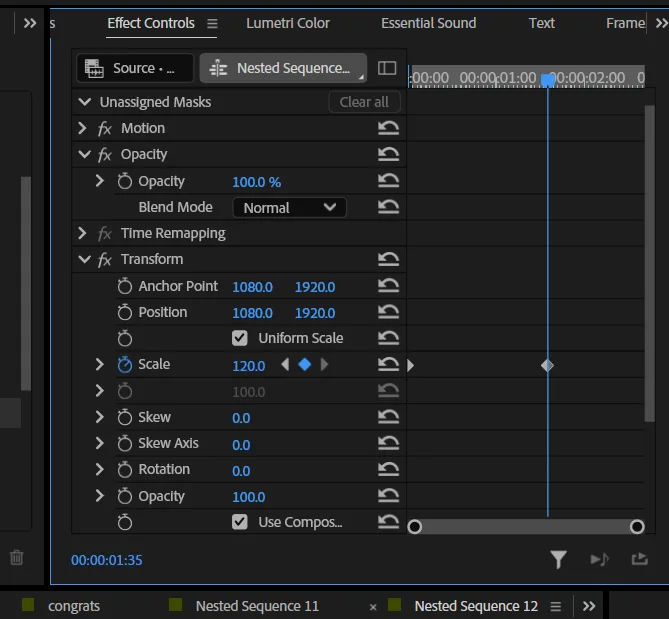The image size is (669, 619).
Task: Expand the Scale parameter
Action: [x=99, y=364]
